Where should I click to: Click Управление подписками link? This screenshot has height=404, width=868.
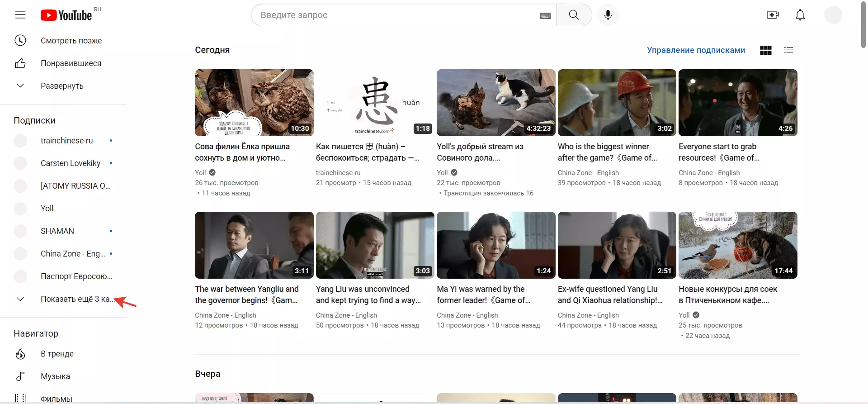[x=696, y=50]
